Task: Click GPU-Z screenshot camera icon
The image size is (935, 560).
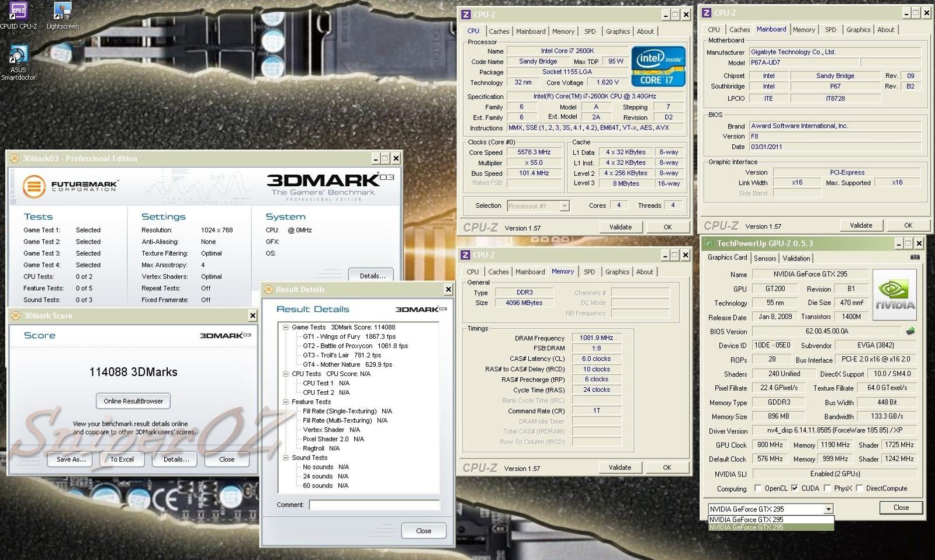Action: (915, 257)
